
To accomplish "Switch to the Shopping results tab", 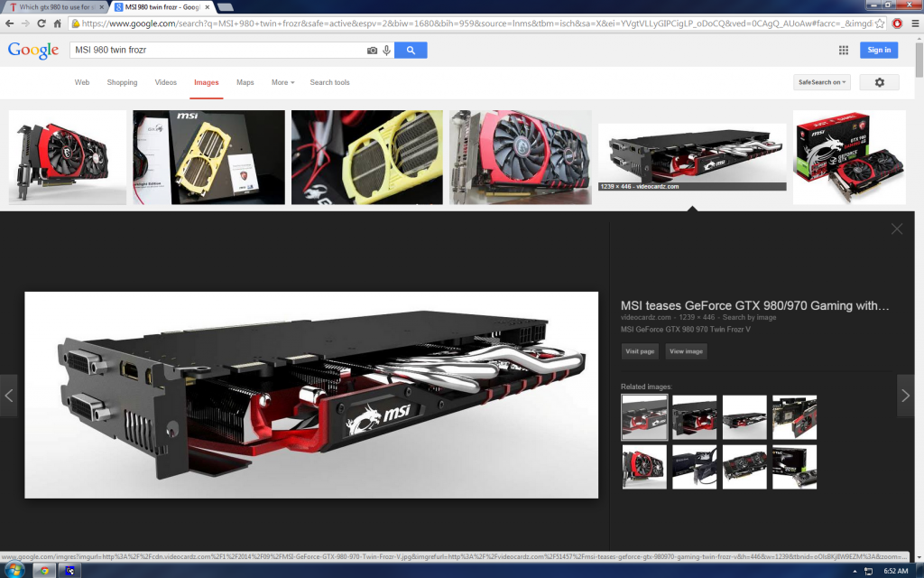I will click(122, 82).
